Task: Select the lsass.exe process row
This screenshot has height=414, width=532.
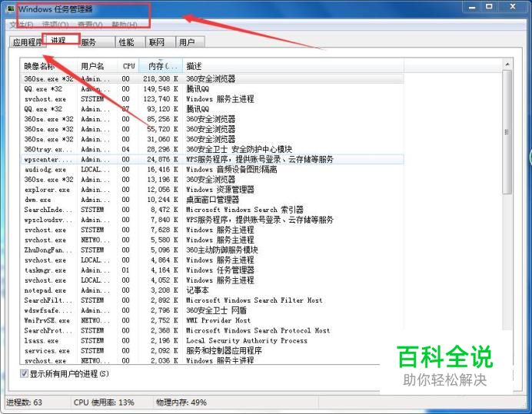Action: [x=212, y=340]
